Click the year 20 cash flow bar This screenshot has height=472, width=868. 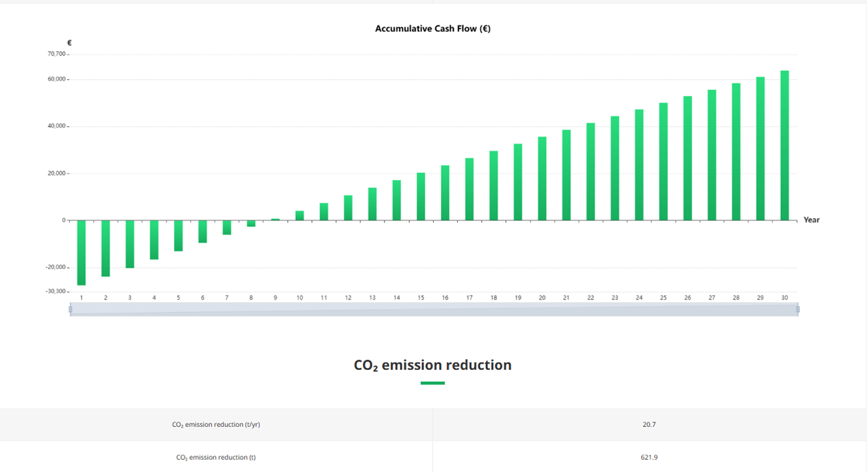point(542,178)
